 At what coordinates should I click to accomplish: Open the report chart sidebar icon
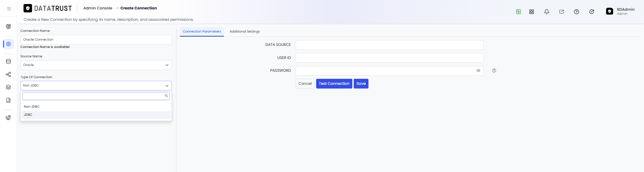coord(8,100)
